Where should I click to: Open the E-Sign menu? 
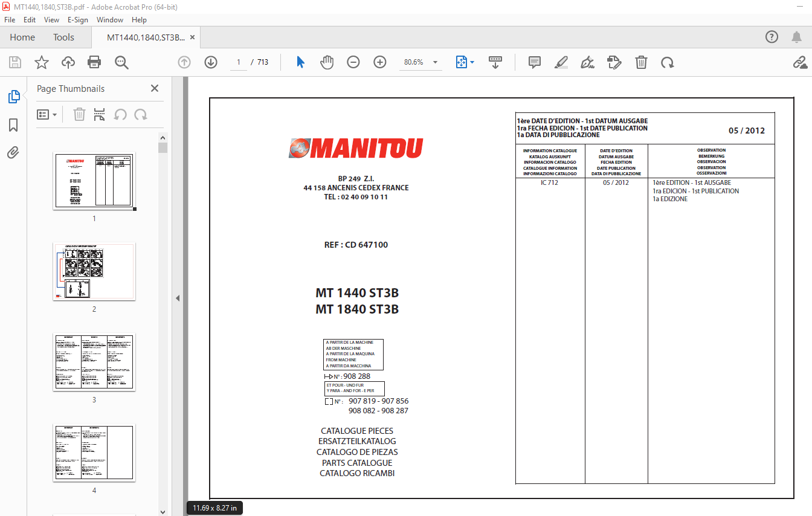pos(78,20)
